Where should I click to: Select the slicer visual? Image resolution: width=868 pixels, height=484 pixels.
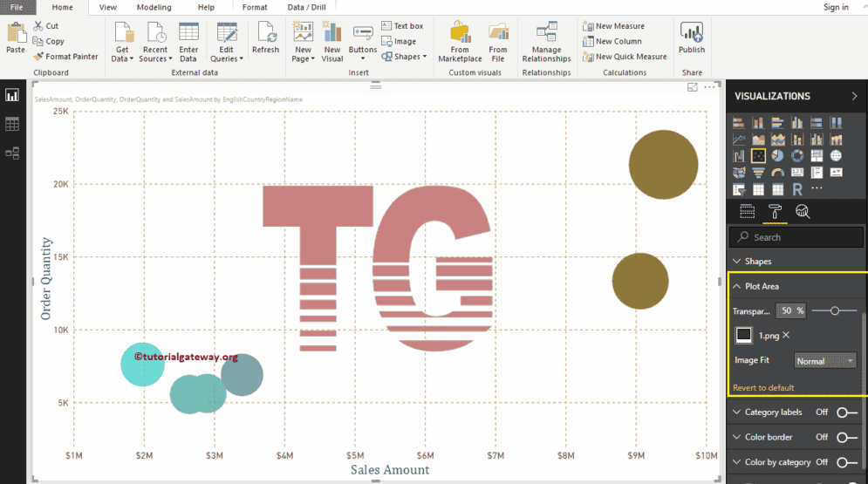click(x=739, y=190)
